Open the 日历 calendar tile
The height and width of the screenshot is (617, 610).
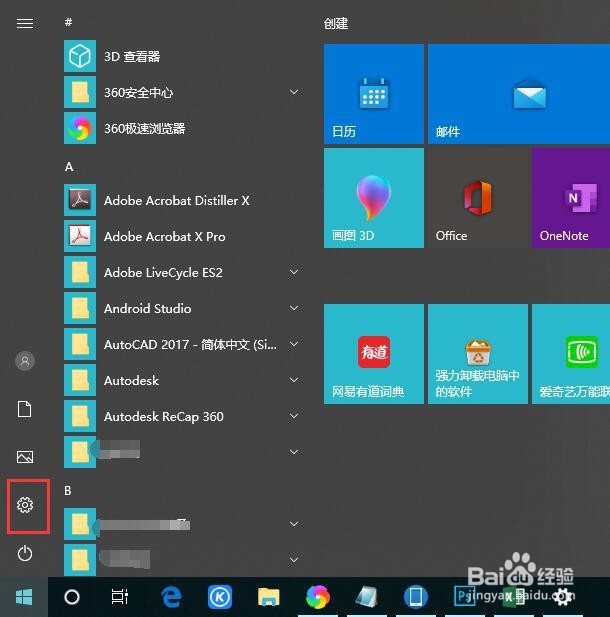[x=373, y=94]
